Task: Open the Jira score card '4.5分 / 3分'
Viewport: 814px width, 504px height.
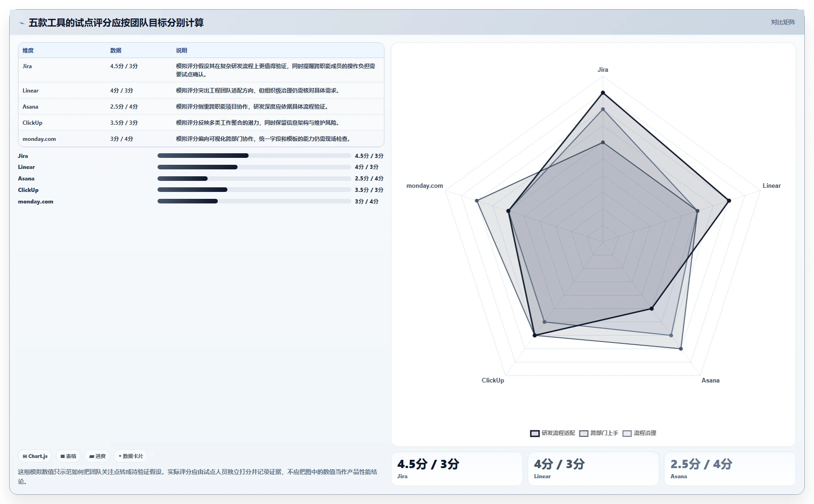Action: [457, 469]
